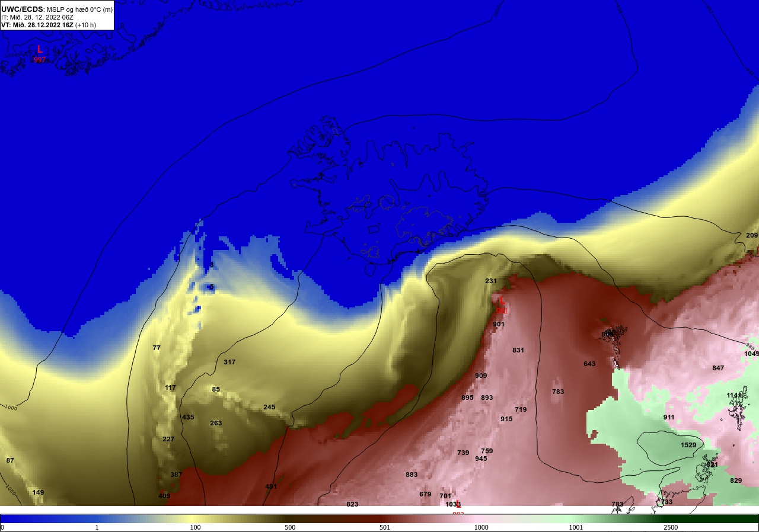Click the color scale tick label 100
Screen dimensions: 759x532
[194, 527]
